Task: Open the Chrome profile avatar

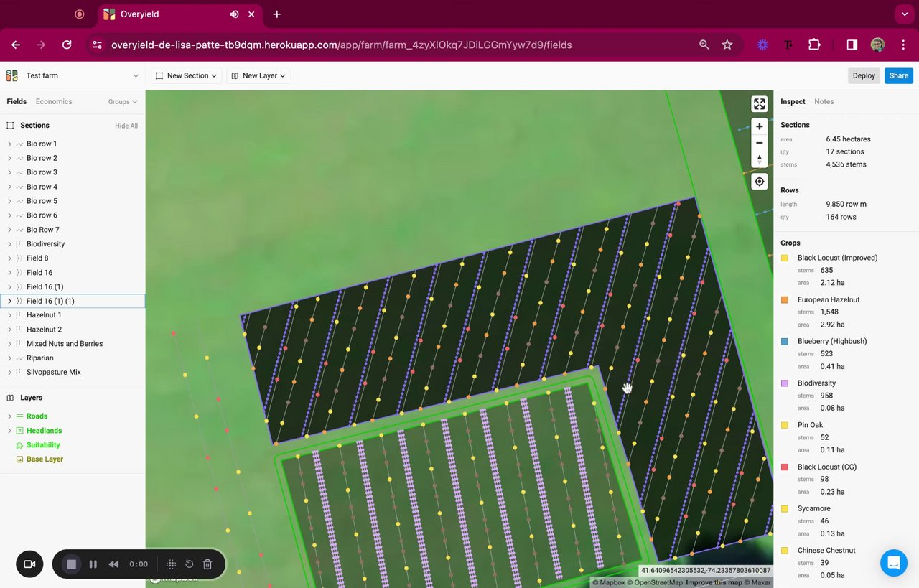Action: click(877, 45)
